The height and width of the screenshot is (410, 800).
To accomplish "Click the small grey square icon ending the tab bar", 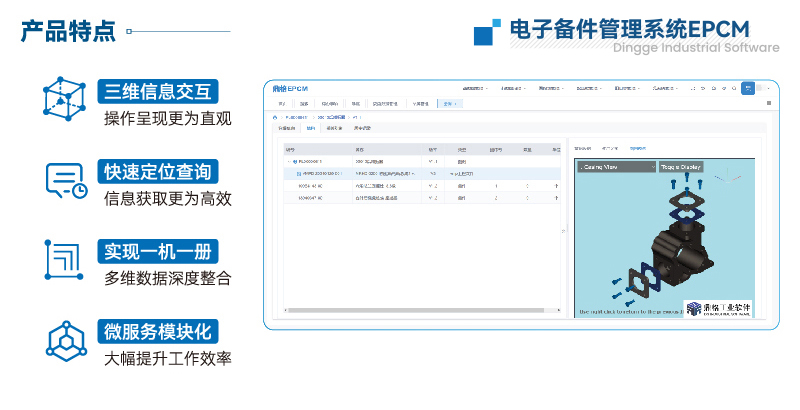I will pos(768,103).
